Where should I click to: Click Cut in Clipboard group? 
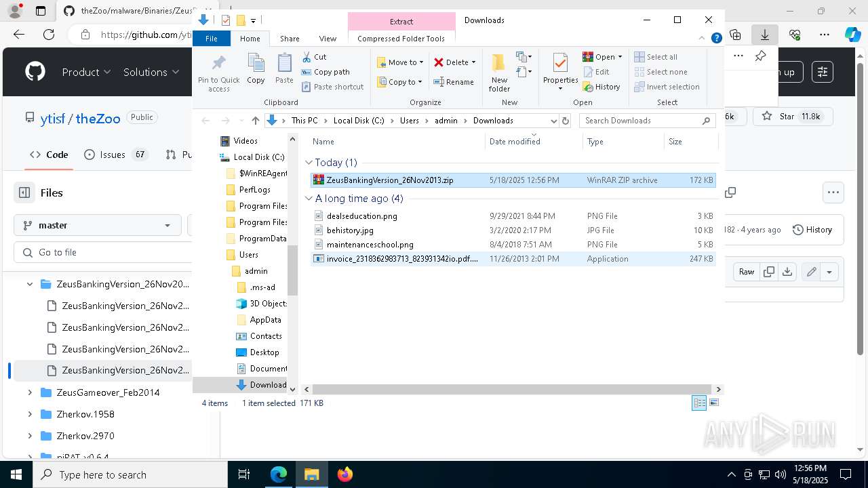coord(314,57)
